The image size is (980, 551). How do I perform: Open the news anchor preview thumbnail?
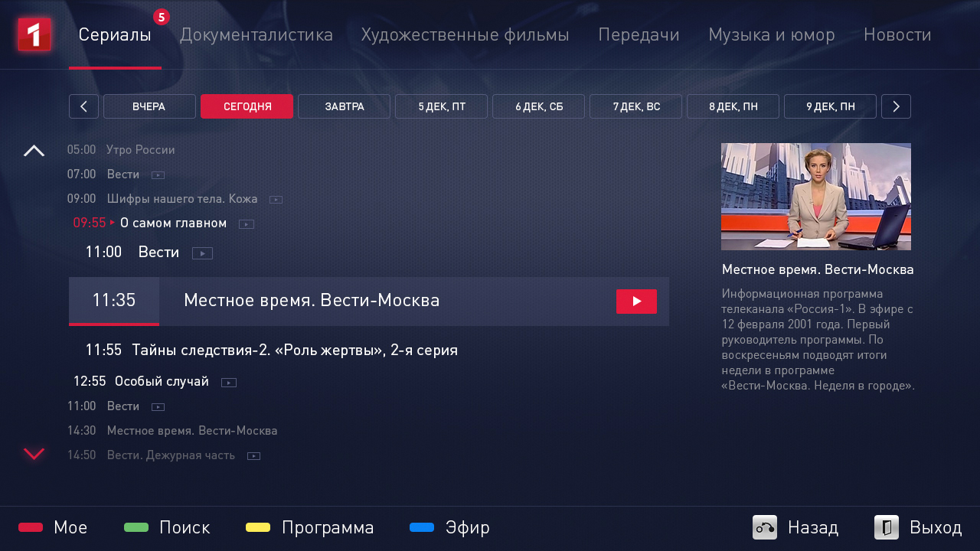[x=815, y=197]
